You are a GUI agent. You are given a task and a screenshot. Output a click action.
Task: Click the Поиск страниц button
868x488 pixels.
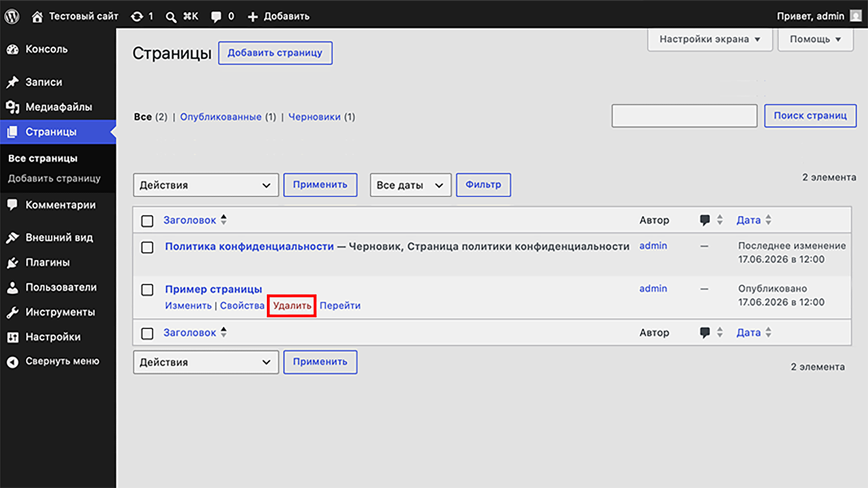coord(810,116)
